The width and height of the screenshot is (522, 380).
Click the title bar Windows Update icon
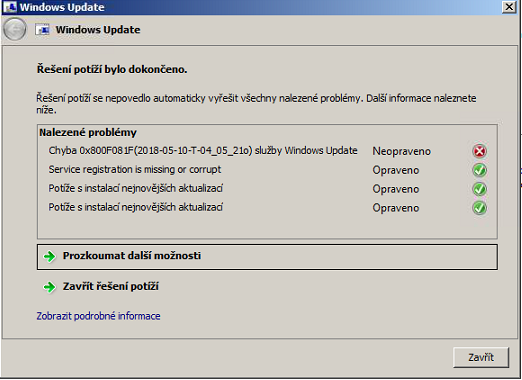[x=10, y=7]
